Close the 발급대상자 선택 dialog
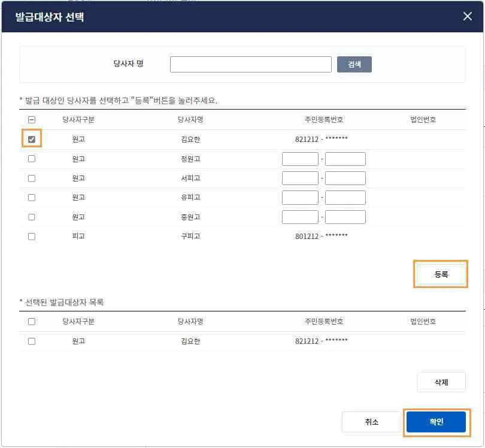This screenshot has height=448, width=485. [x=468, y=16]
